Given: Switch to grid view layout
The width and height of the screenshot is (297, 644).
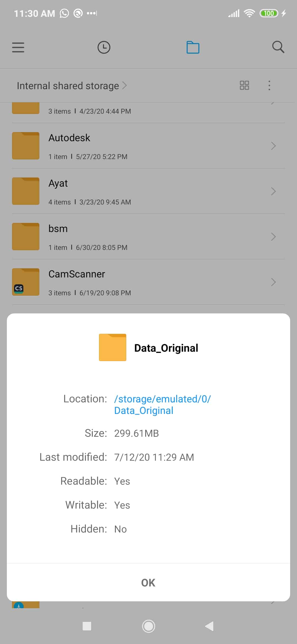Looking at the screenshot, I should click(244, 85).
